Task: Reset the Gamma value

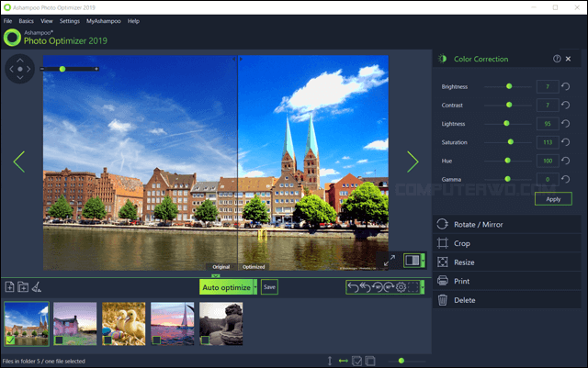Action: click(566, 179)
